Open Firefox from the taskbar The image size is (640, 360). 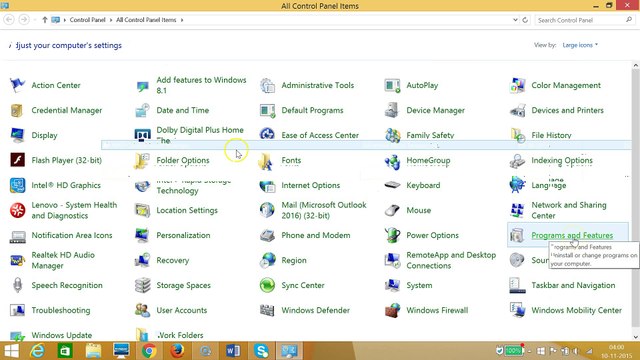(x=177, y=351)
